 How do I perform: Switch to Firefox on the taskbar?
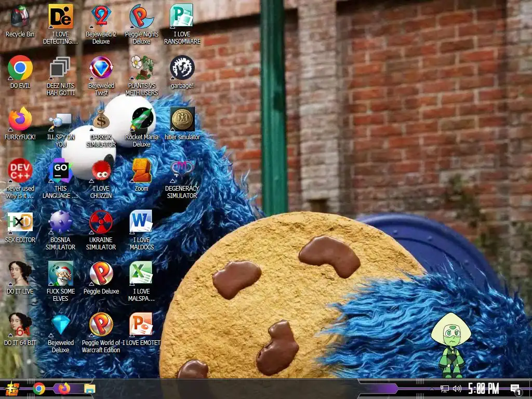(64, 389)
